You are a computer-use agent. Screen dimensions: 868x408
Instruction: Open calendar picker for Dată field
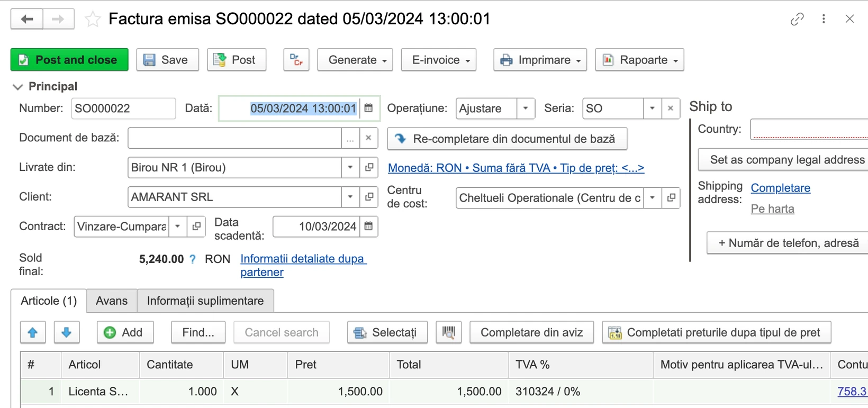coord(369,108)
